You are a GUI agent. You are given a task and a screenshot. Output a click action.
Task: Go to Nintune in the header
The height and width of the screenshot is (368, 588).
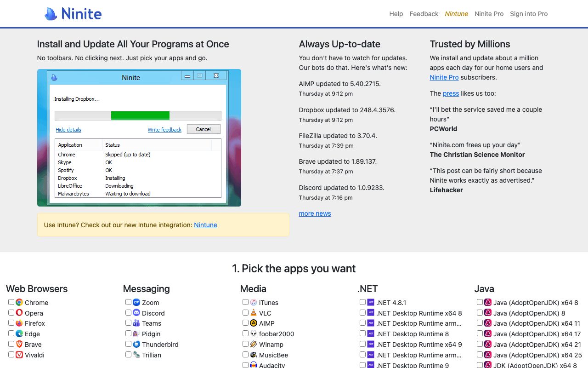(457, 14)
